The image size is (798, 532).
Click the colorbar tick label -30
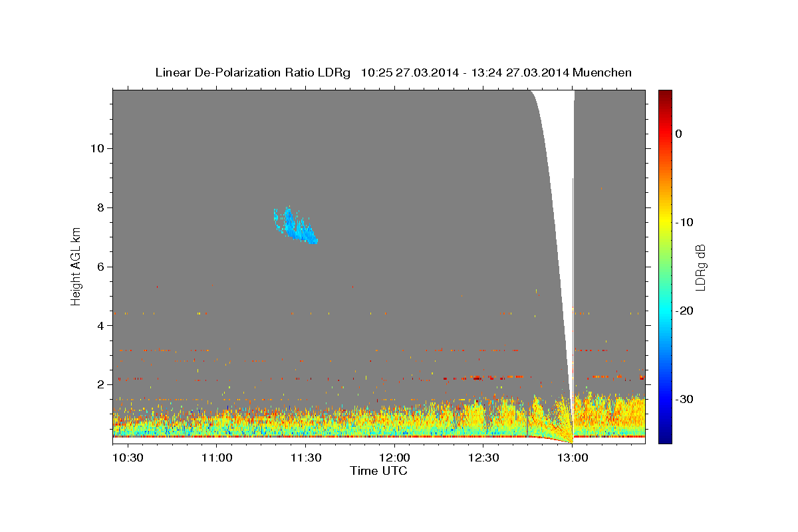(x=685, y=399)
